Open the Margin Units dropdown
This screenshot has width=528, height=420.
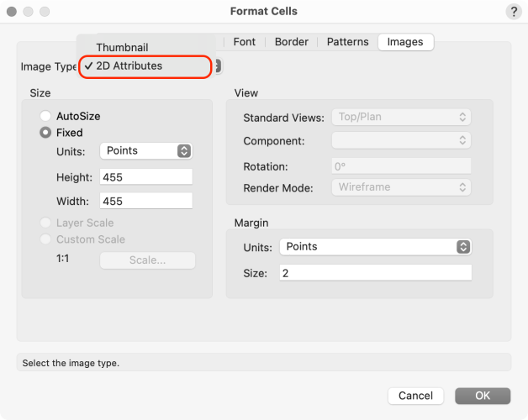[375, 247]
